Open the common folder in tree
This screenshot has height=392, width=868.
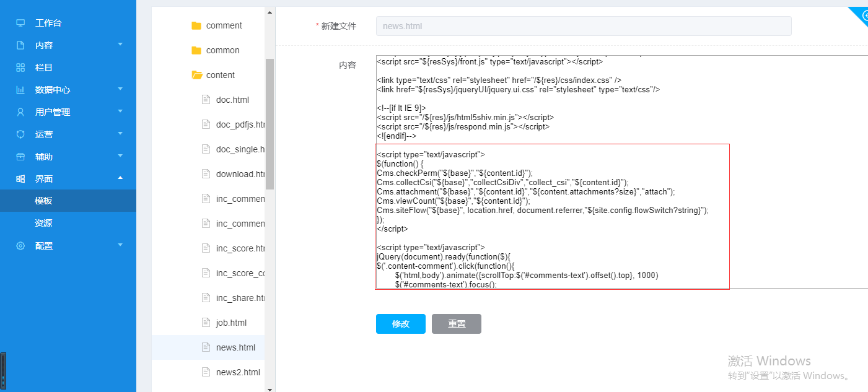(223, 50)
